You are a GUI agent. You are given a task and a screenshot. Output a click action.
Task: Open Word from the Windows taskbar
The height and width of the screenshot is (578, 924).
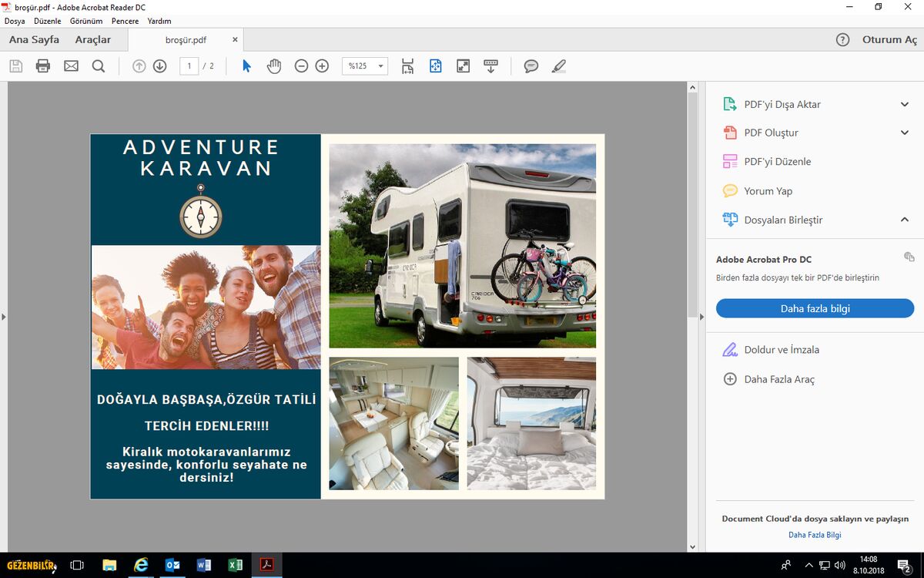coord(203,565)
